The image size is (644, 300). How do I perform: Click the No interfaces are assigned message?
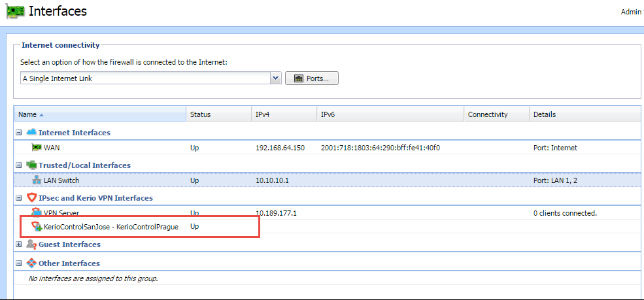point(93,278)
